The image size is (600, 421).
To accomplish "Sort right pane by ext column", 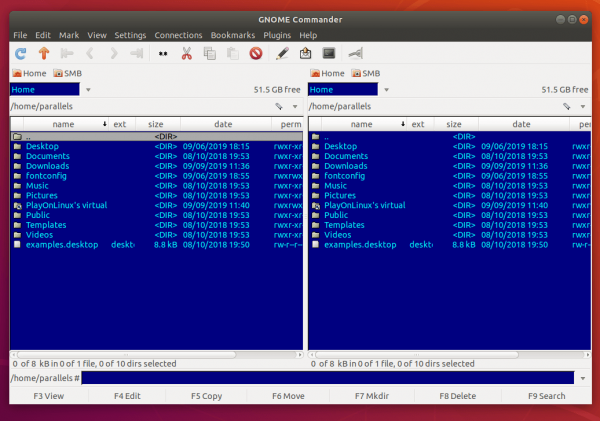I will point(420,124).
